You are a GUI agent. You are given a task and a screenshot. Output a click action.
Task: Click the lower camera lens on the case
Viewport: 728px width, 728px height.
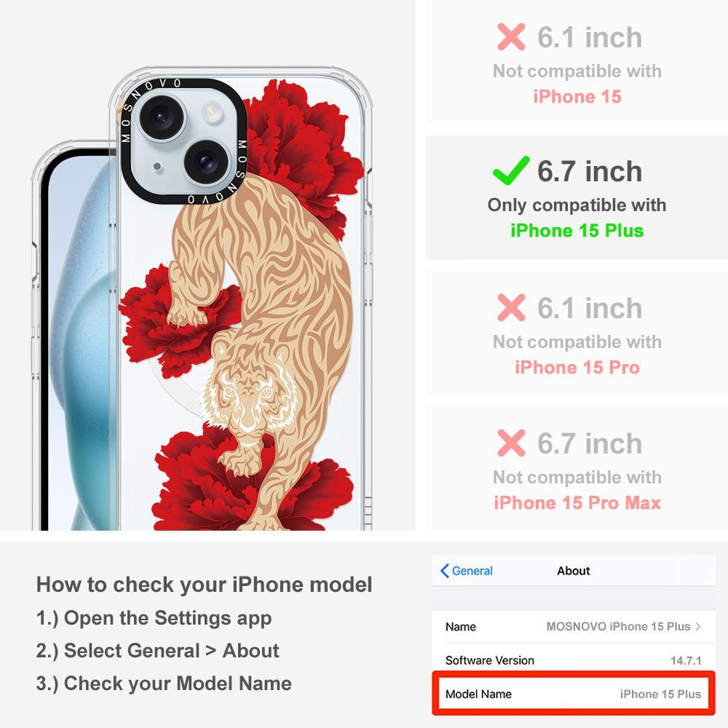(206, 162)
